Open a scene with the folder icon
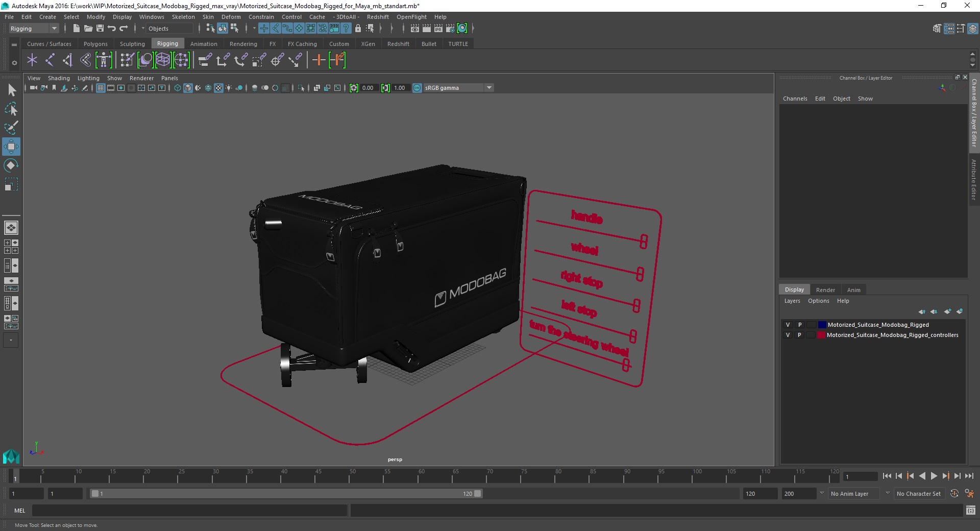 point(88,29)
